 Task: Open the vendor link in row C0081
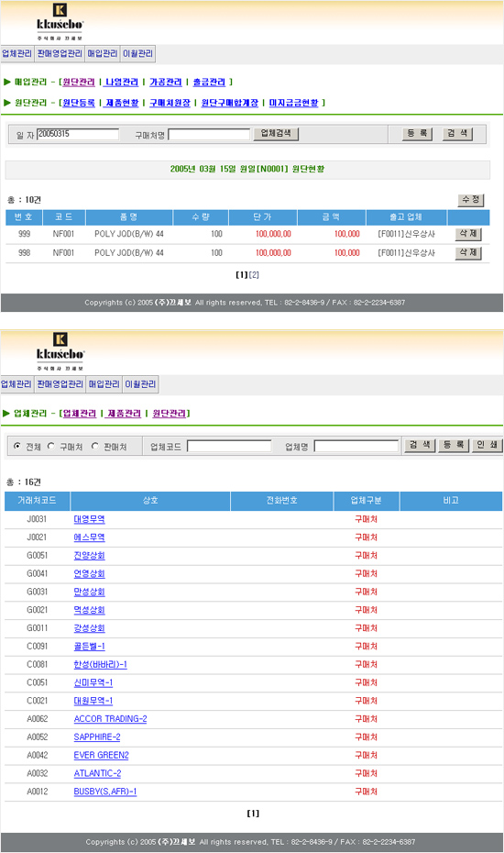(100, 665)
